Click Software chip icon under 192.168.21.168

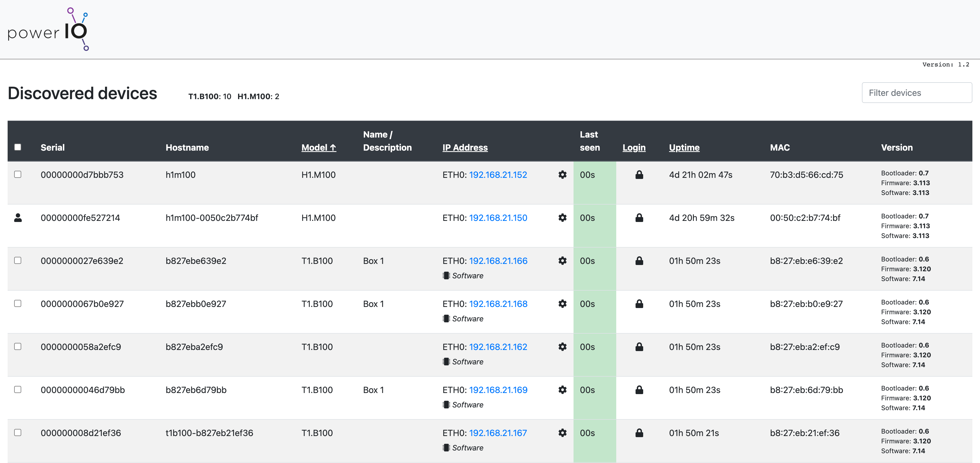(x=446, y=319)
